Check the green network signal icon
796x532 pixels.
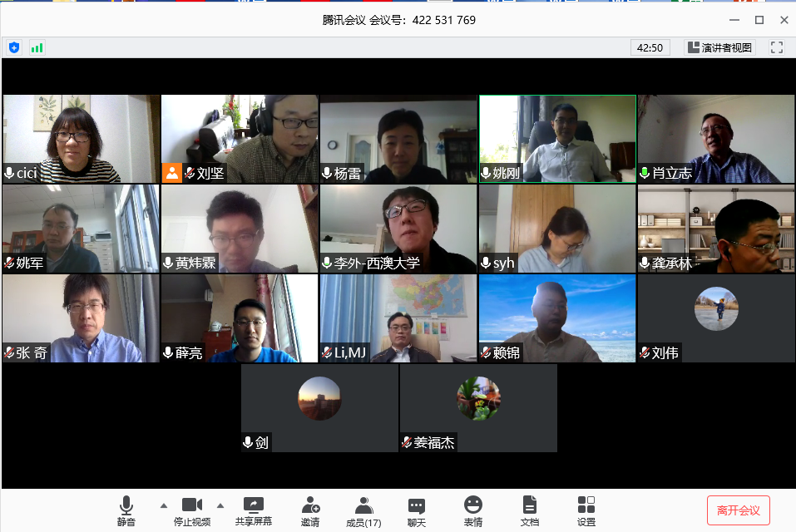(x=37, y=47)
